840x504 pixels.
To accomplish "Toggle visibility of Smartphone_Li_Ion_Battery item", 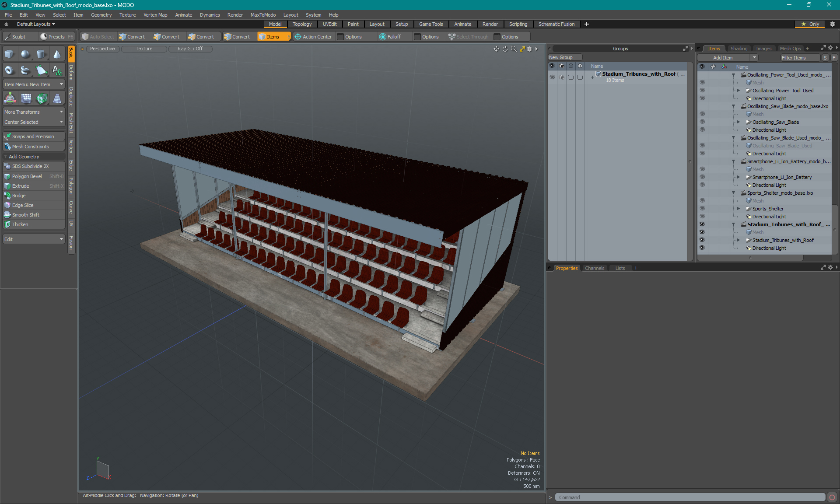I will point(702,177).
